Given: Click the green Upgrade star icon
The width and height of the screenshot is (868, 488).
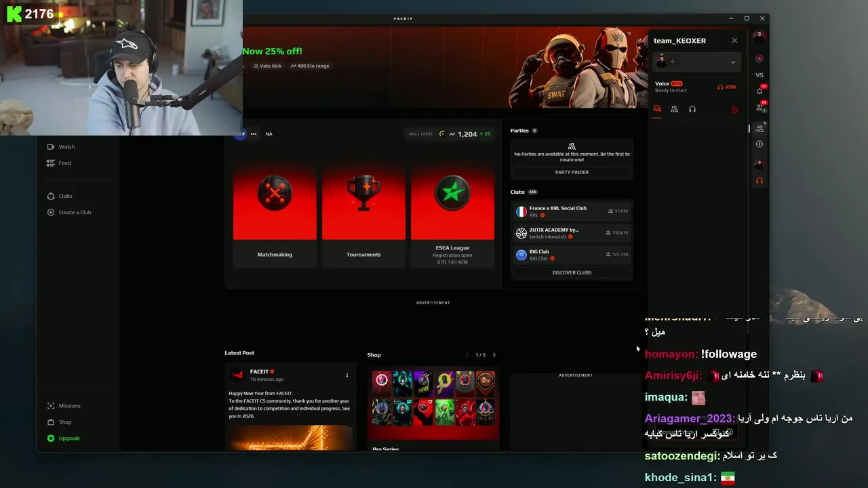Looking at the screenshot, I should click(x=51, y=438).
